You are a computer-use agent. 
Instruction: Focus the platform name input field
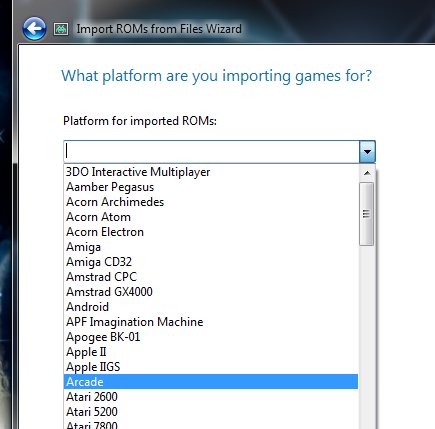pyautogui.click(x=211, y=152)
